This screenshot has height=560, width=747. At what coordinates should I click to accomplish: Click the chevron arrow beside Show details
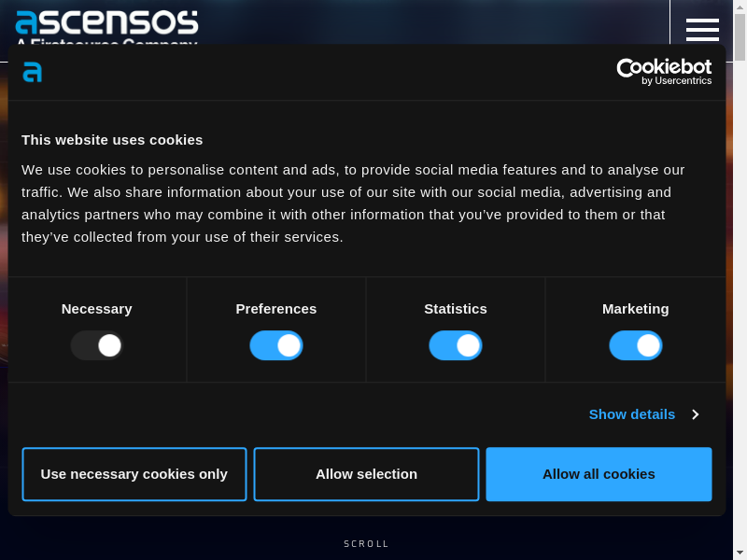[x=695, y=414]
